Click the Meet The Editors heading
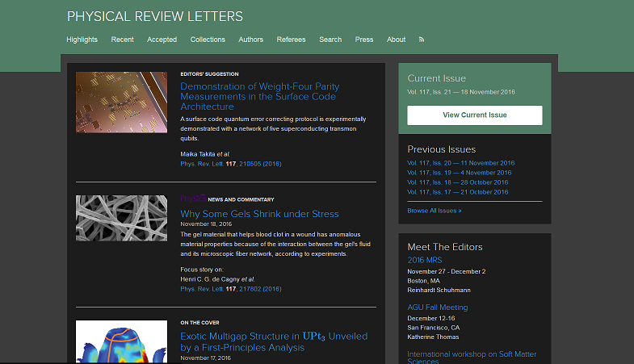 445,247
